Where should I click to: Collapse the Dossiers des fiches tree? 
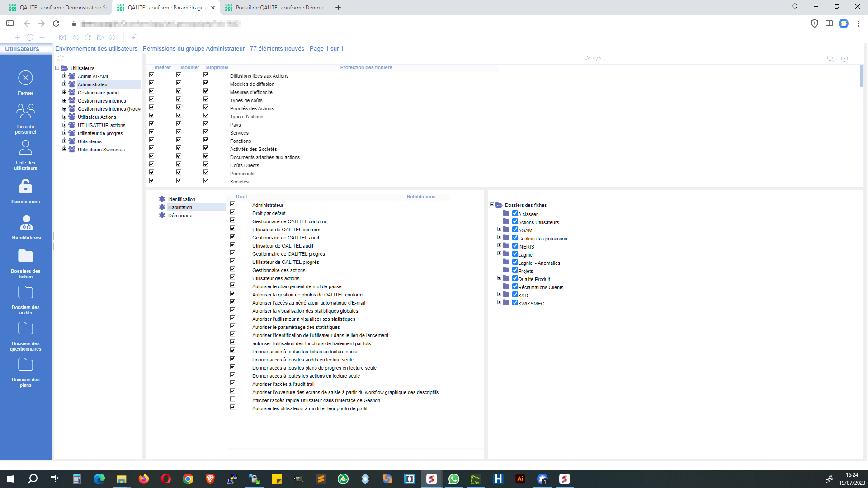pyautogui.click(x=492, y=205)
